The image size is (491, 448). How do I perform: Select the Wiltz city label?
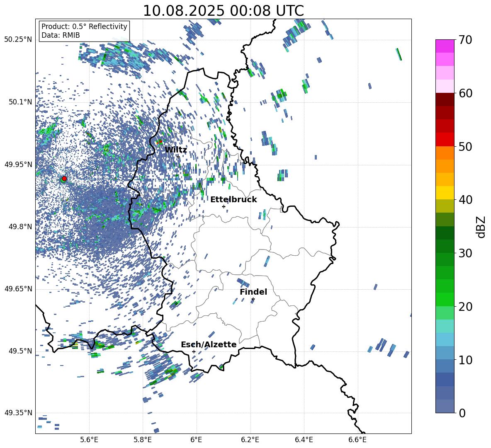tap(176, 150)
